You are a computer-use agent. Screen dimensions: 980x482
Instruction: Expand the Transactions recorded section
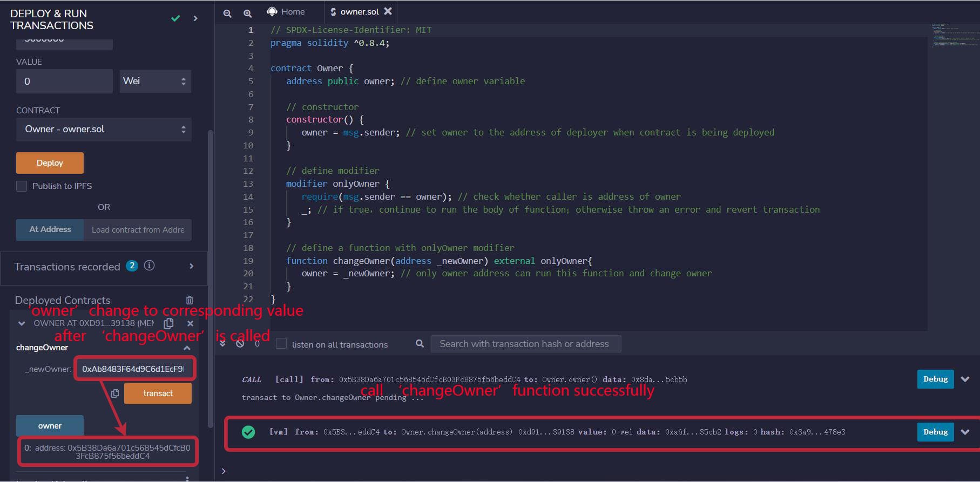pos(191,266)
